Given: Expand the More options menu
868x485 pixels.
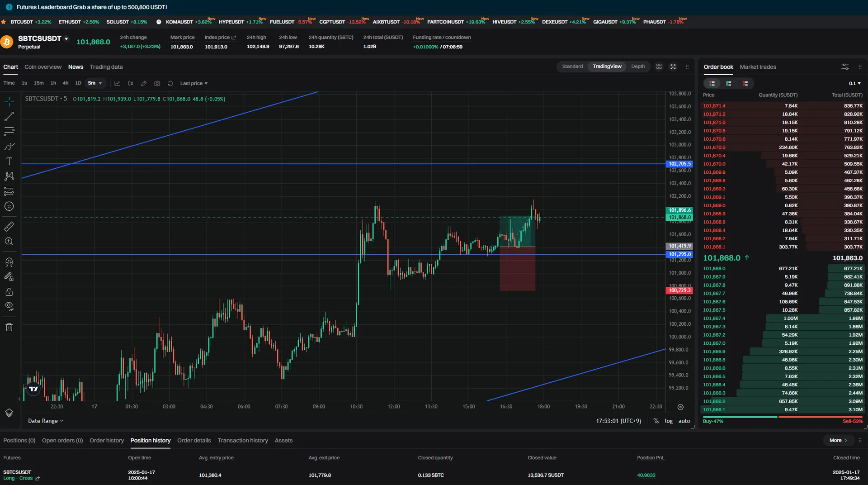Looking at the screenshot, I should tap(838, 440).
